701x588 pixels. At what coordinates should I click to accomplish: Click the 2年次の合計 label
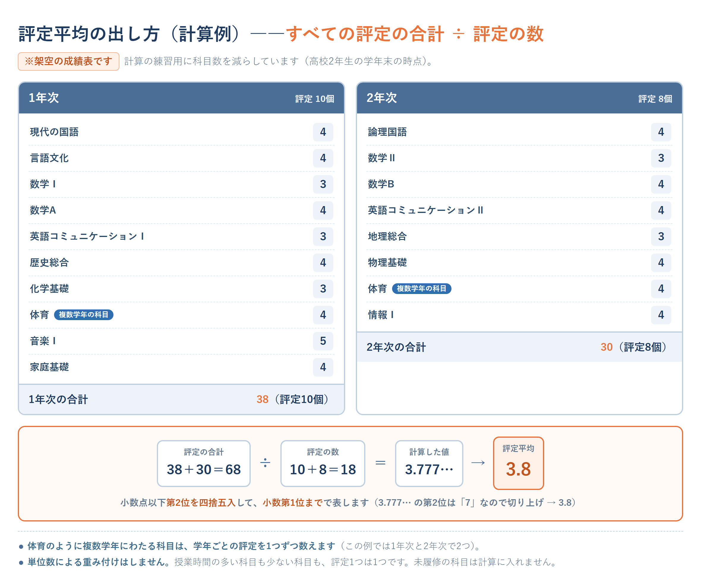click(396, 347)
